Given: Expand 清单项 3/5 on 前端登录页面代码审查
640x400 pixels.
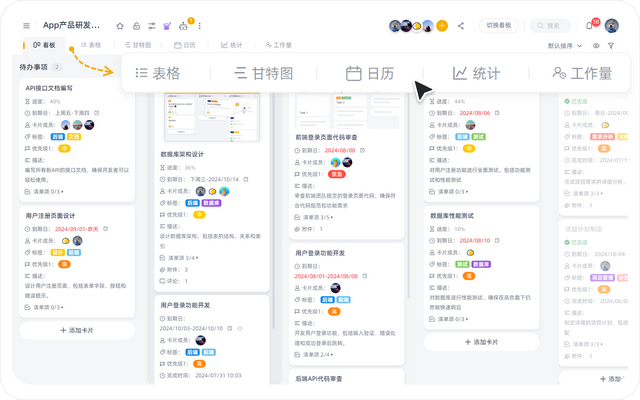Looking at the screenshot, I should point(314,217).
